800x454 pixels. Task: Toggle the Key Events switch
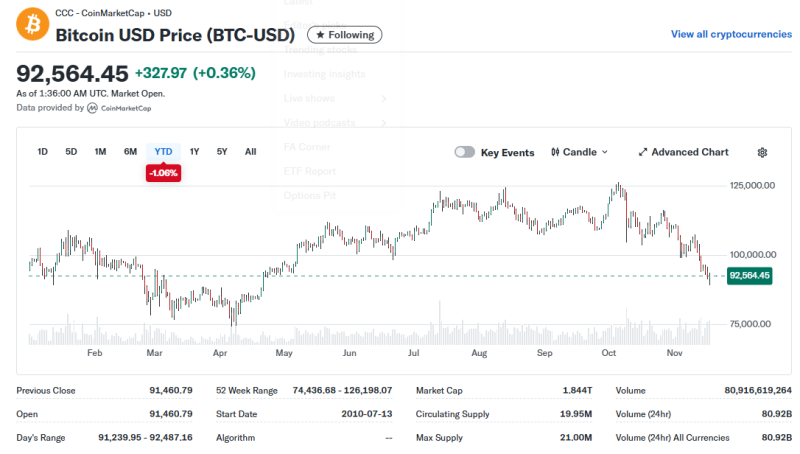(x=464, y=152)
